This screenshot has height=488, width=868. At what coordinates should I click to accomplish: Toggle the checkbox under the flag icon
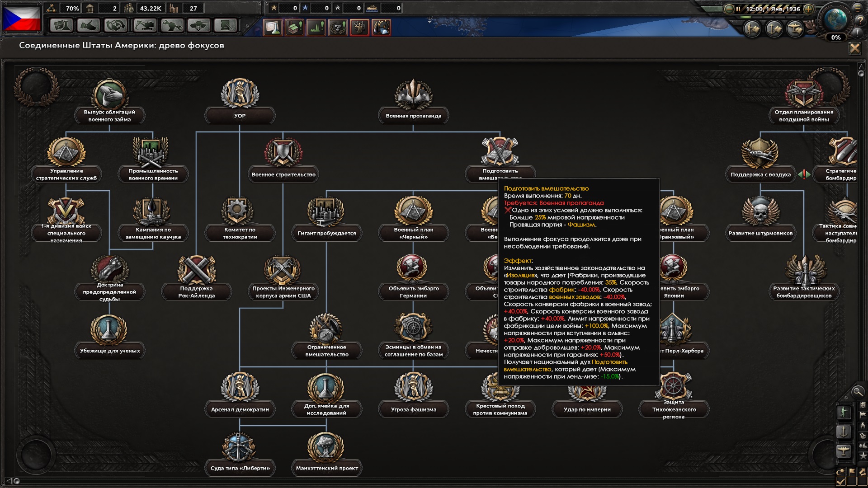852,482
